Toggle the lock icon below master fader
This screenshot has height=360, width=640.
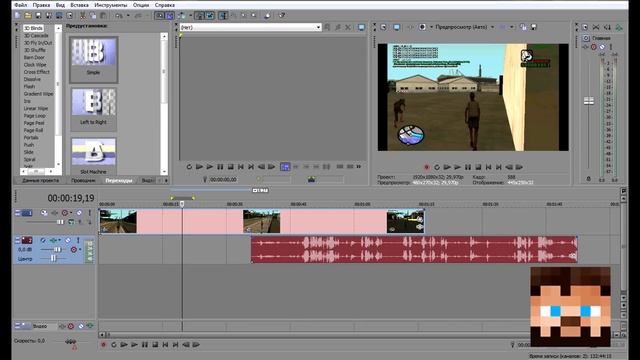point(588,179)
